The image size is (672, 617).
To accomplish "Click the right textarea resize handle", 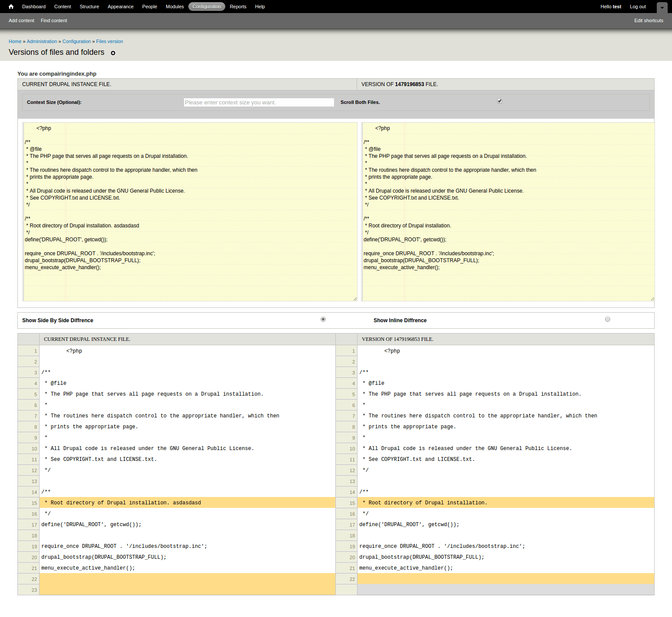I will (x=652, y=299).
